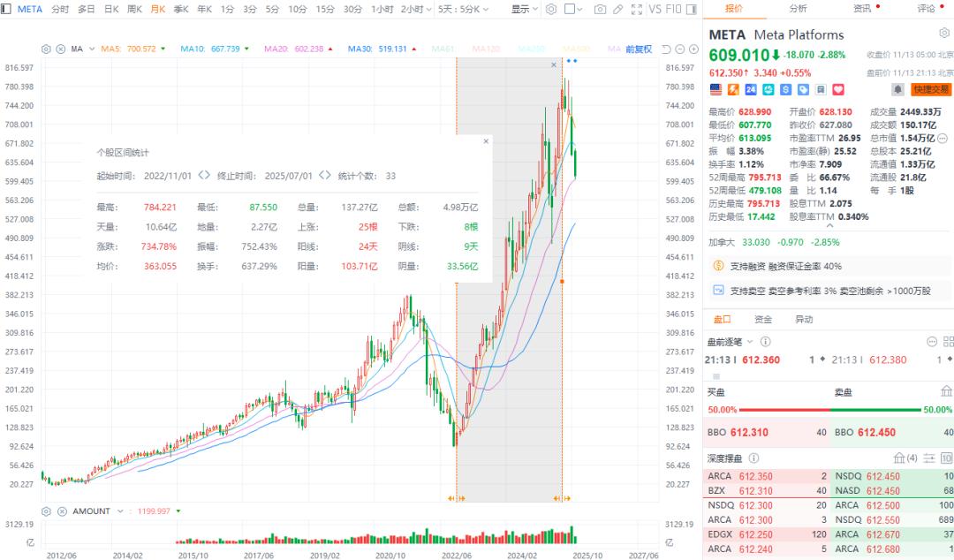Add META to favorites with heart icon
Viewport: 954px width, 560px height.
pyautogui.click(x=838, y=89)
